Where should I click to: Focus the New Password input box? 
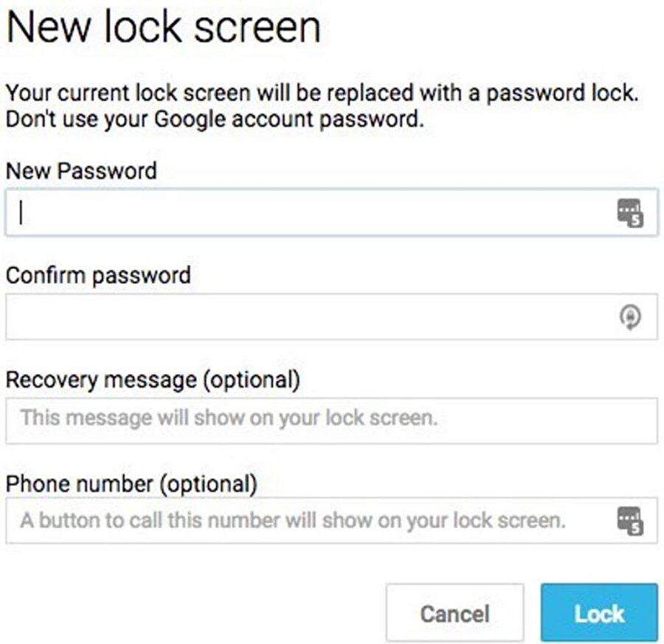(x=310, y=213)
